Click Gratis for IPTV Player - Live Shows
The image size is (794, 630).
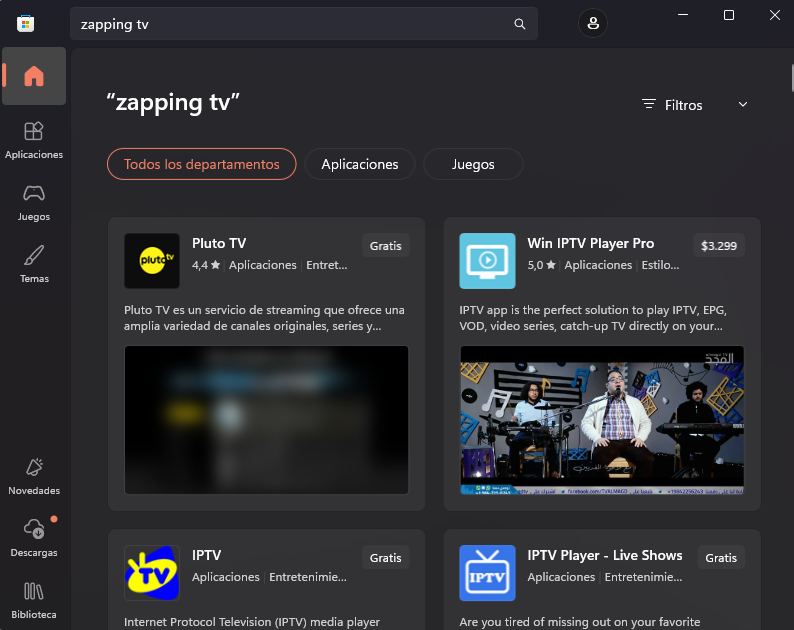coord(721,558)
